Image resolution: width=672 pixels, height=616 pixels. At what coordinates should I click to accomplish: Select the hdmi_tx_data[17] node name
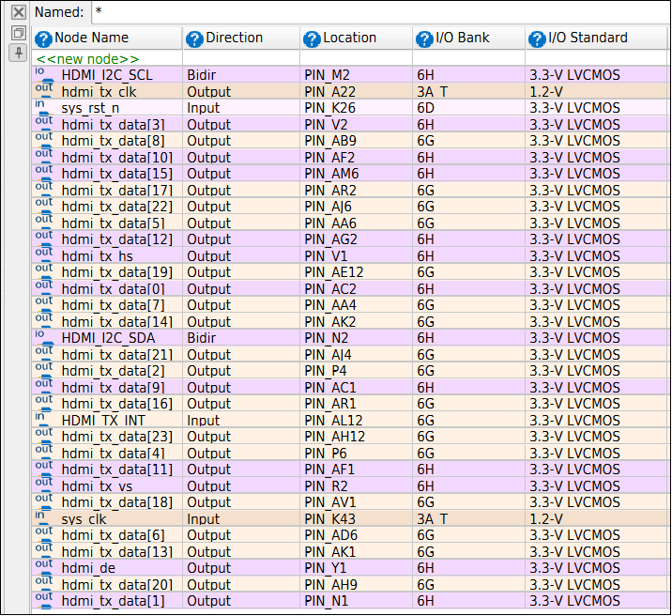(x=117, y=190)
